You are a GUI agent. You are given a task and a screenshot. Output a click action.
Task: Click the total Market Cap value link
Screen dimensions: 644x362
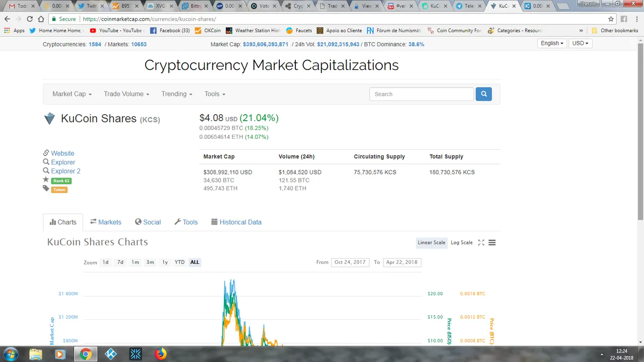(x=266, y=44)
